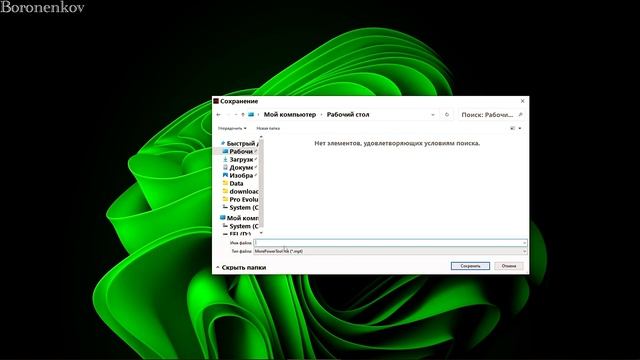Click the sidebar vertical scrollbar thumb
Screen dimensions: 640x360
click(261, 183)
